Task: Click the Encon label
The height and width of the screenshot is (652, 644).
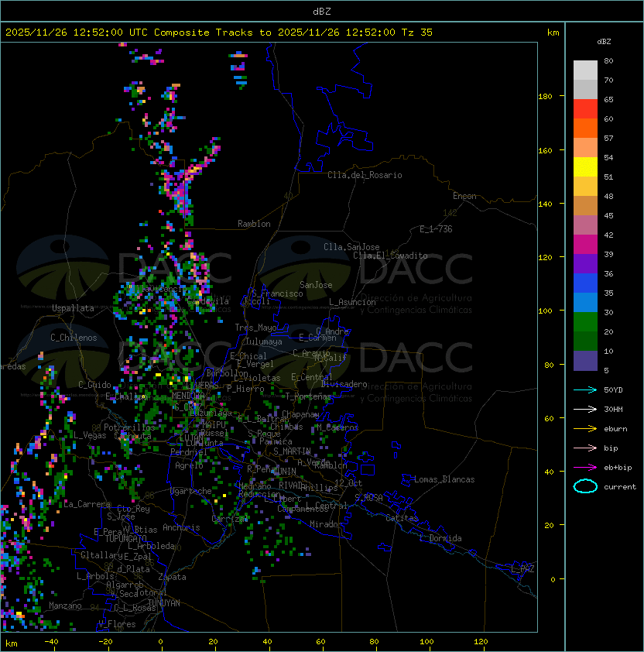Action: [464, 196]
